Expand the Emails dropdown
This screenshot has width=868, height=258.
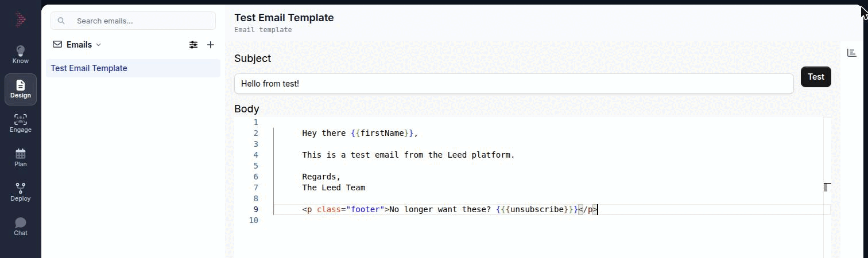(x=98, y=45)
